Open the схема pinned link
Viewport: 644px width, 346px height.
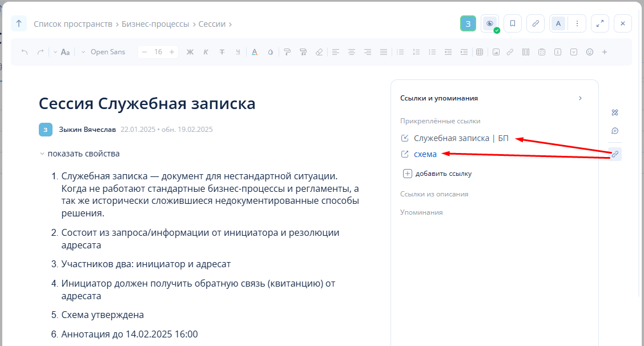click(425, 154)
